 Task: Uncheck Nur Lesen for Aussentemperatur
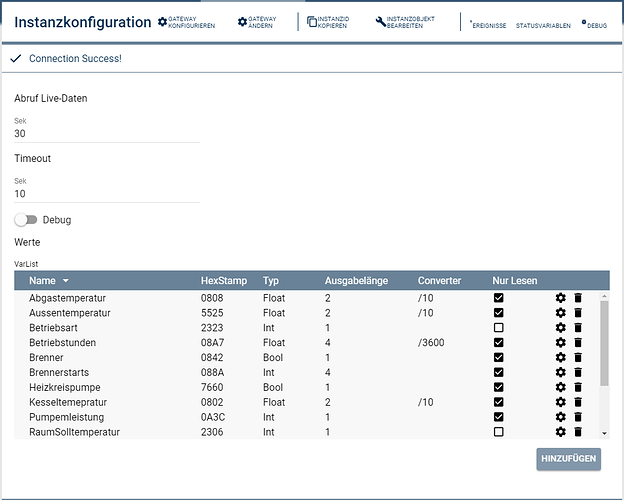pyautogui.click(x=498, y=312)
